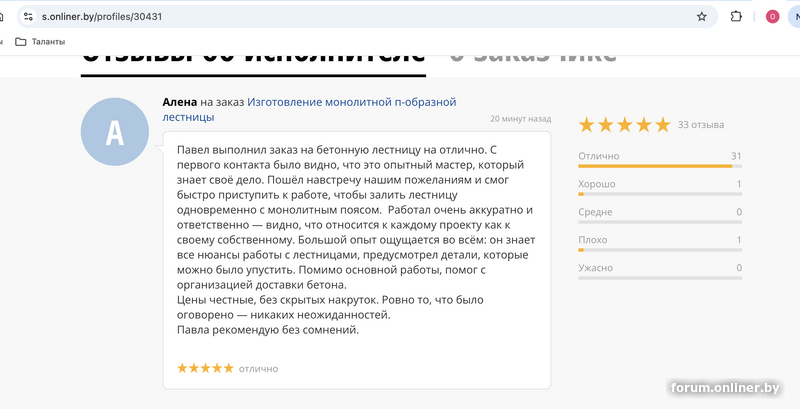Click the reviewer name Алена
The width and height of the screenshot is (800, 409).
click(x=179, y=102)
